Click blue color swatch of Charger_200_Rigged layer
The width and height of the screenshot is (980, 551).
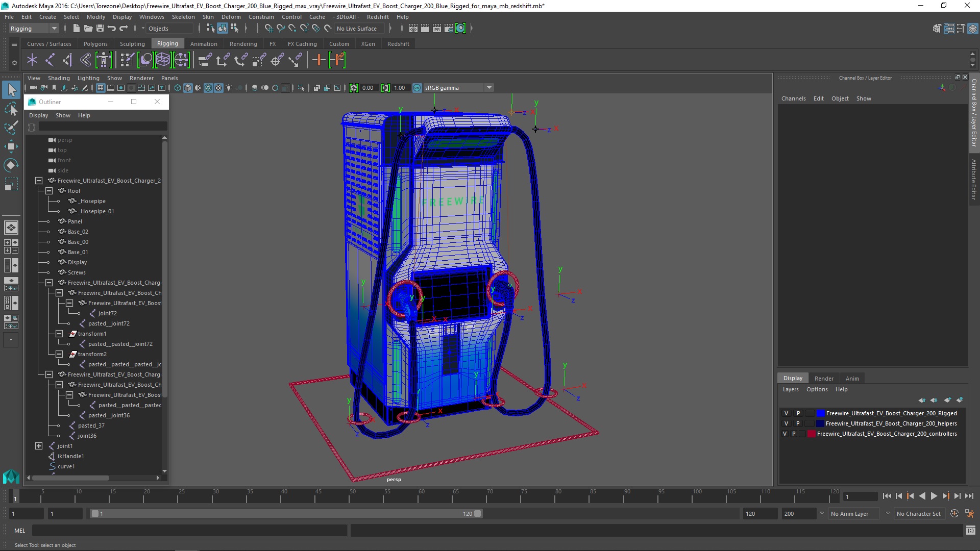pyautogui.click(x=820, y=414)
